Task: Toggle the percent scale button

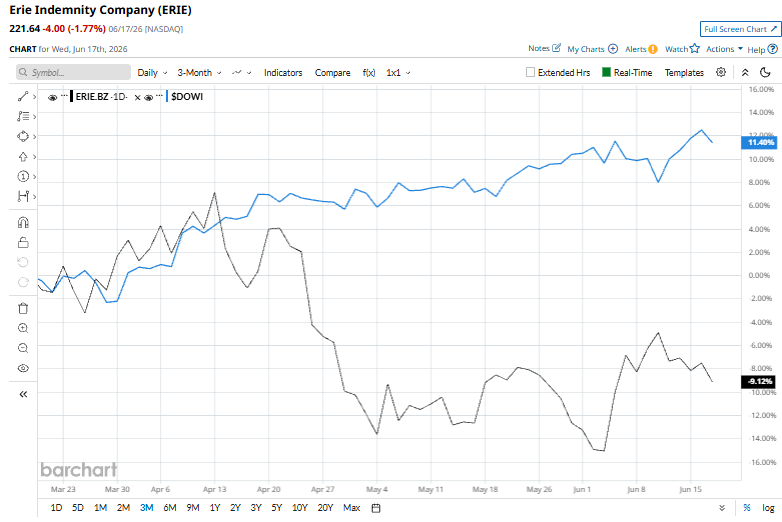Action: pyautogui.click(x=747, y=508)
